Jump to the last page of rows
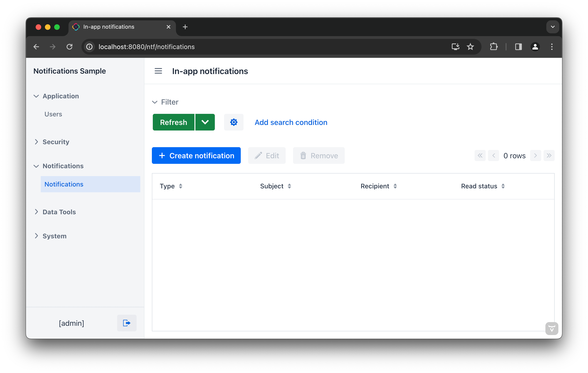The image size is (588, 373). [549, 155]
